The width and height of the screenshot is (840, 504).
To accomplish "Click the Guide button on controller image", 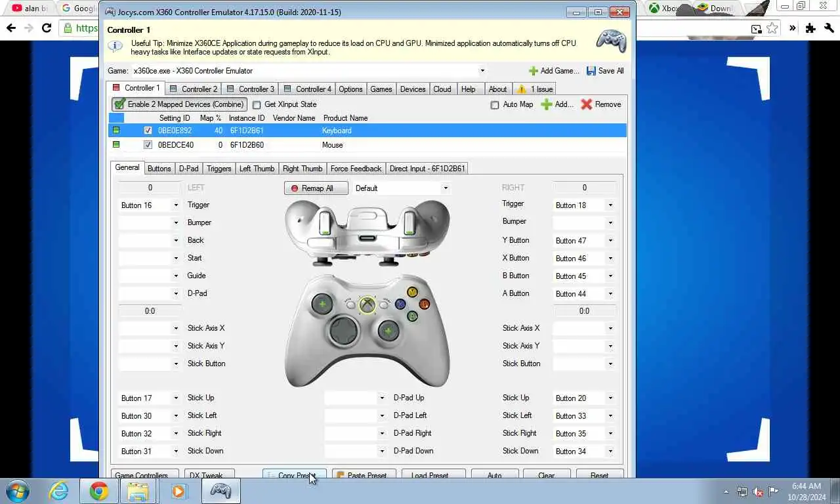I will 367,304.
